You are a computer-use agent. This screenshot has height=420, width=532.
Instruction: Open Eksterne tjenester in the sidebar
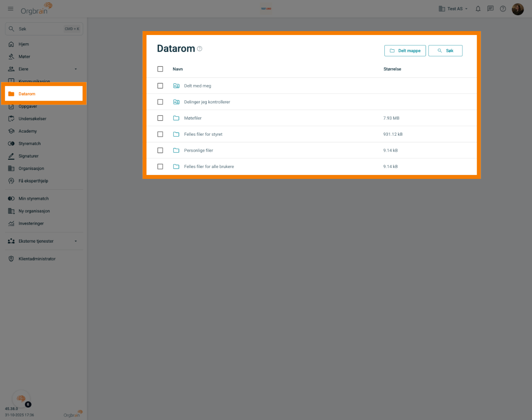coord(44,241)
